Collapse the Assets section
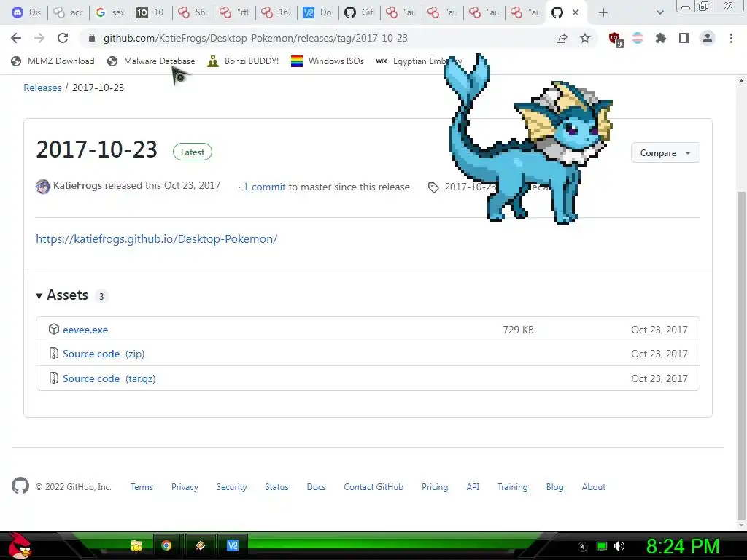Screen dimensions: 747x560 [x=63, y=295]
